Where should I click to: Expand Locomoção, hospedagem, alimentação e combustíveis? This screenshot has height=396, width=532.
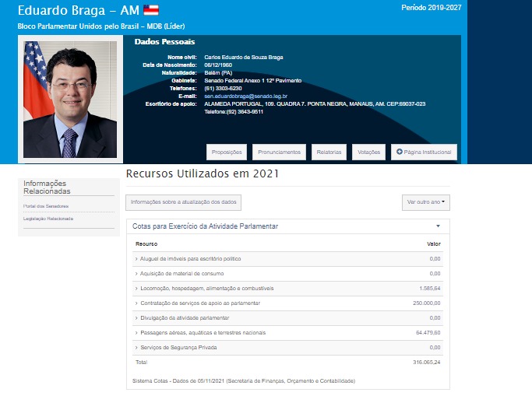coord(206,288)
